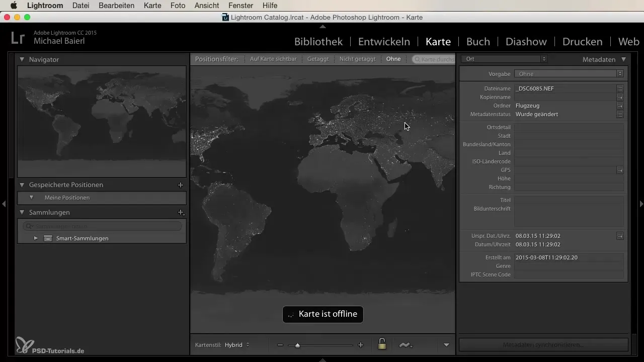Filter by Getaggt photos

click(x=318, y=59)
